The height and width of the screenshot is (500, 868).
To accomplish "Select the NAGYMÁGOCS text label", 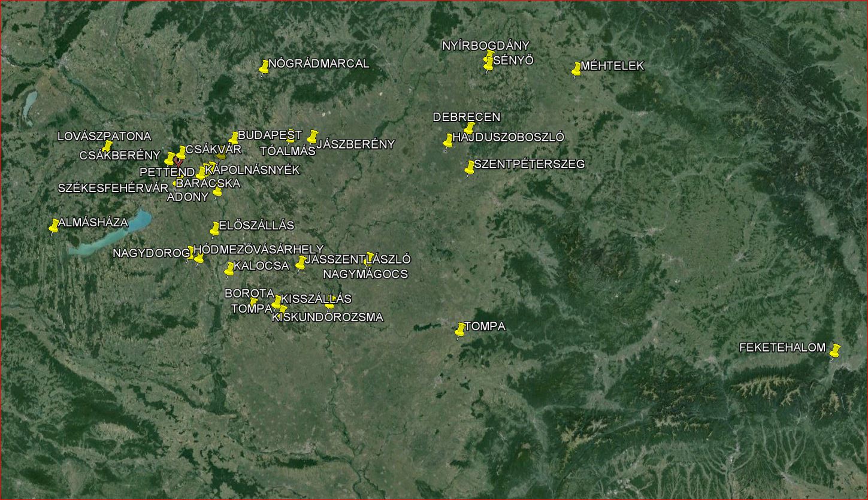I will (365, 274).
